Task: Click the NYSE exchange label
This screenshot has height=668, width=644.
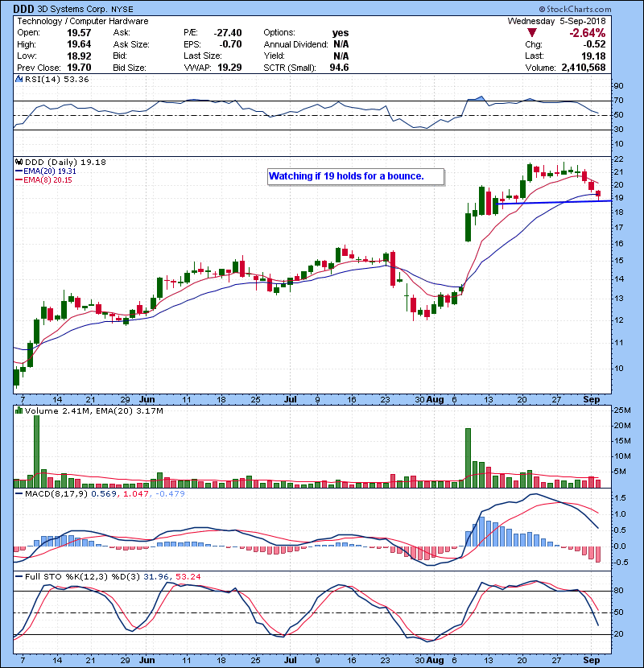Action: click(x=122, y=10)
